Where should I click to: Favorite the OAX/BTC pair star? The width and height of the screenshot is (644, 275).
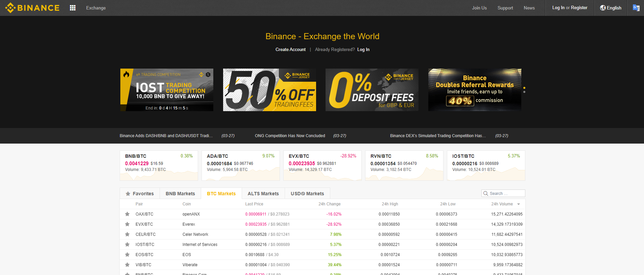click(127, 214)
